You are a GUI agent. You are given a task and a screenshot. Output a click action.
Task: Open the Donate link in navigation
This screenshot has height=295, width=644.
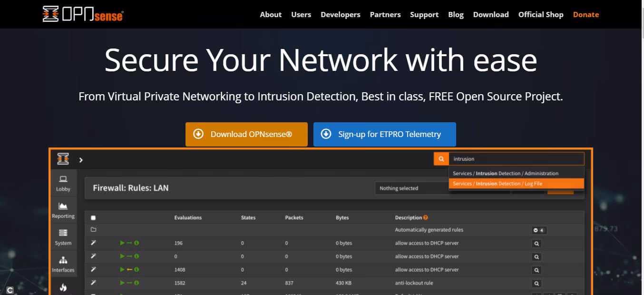click(x=585, y=14)
